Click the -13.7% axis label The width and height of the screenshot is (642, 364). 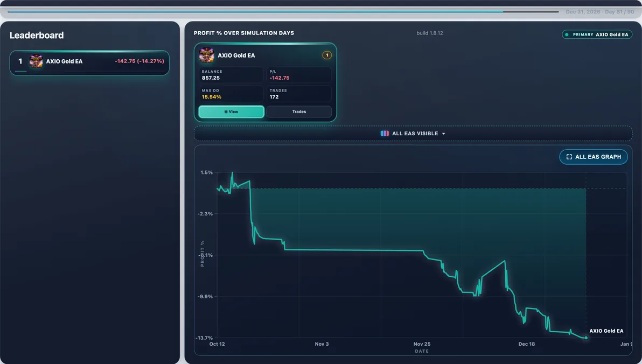204,338
